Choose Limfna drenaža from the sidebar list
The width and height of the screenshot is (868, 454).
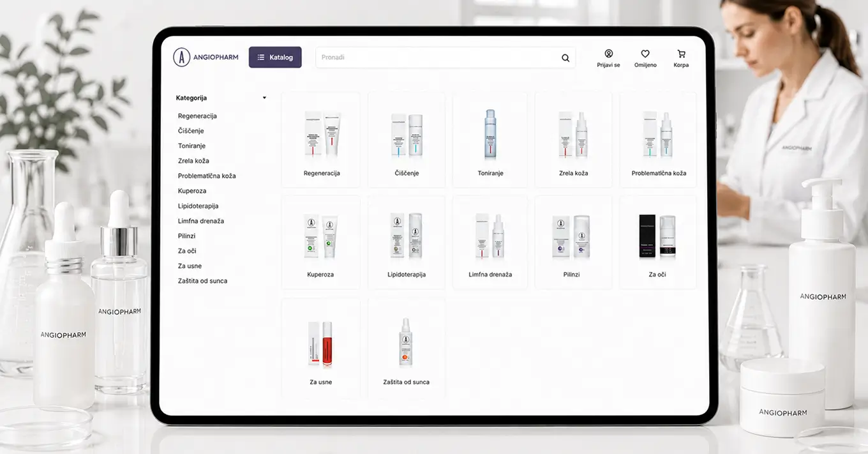coord(201,221)
